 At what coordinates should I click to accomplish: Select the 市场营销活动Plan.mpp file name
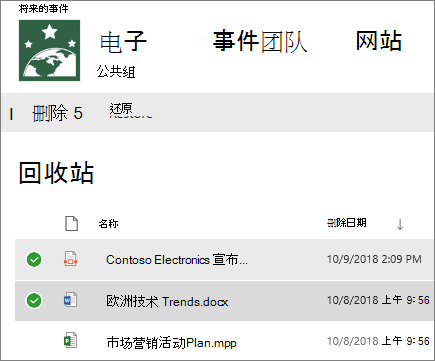tap(172, 342)
